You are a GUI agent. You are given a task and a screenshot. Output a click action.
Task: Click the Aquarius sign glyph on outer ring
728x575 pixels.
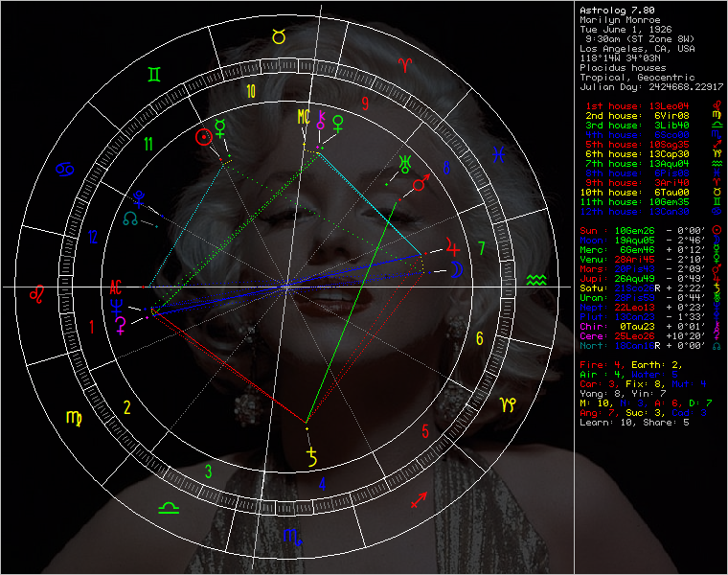pos(536,280)
